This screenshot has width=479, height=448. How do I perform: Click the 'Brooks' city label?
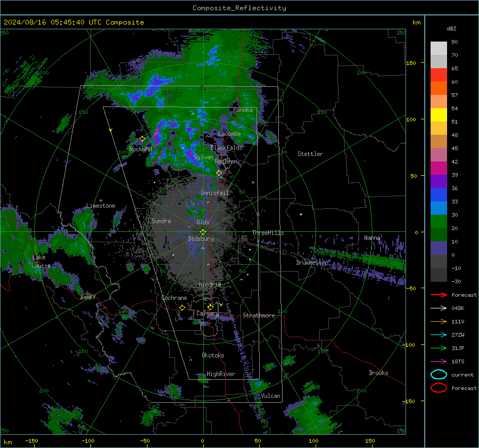coord(378,373)
